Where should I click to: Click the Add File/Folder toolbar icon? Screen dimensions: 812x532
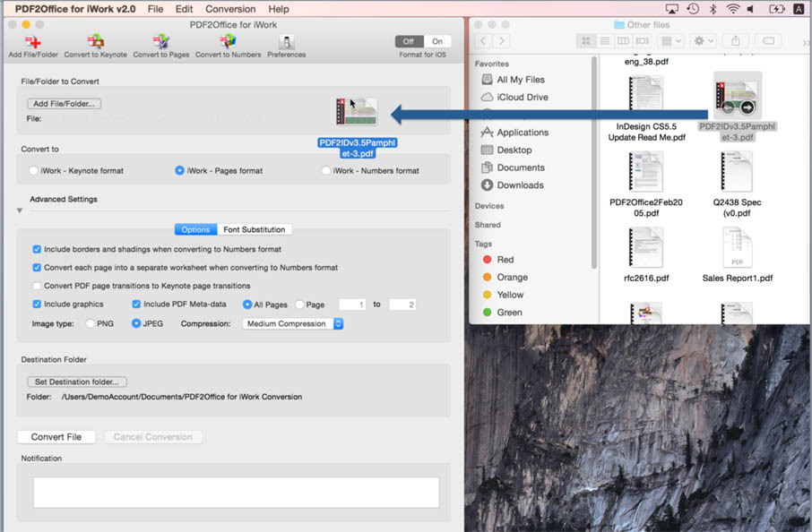(x=33, y=42)
